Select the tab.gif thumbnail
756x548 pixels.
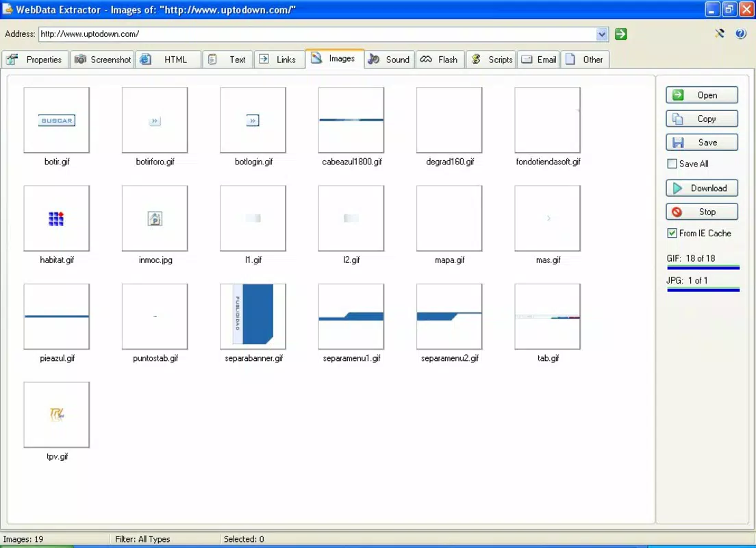coord(548,316)
